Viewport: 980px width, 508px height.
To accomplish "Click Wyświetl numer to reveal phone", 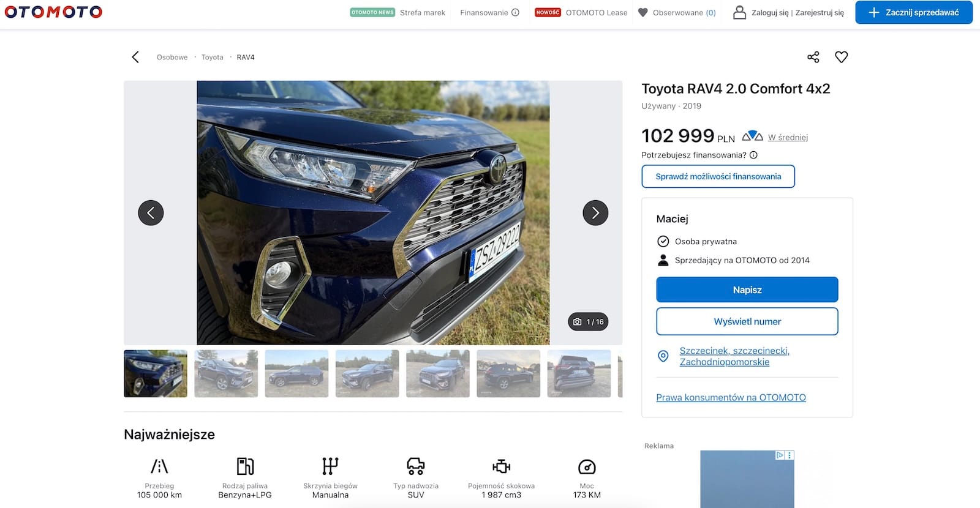I will tap(747, 321).
